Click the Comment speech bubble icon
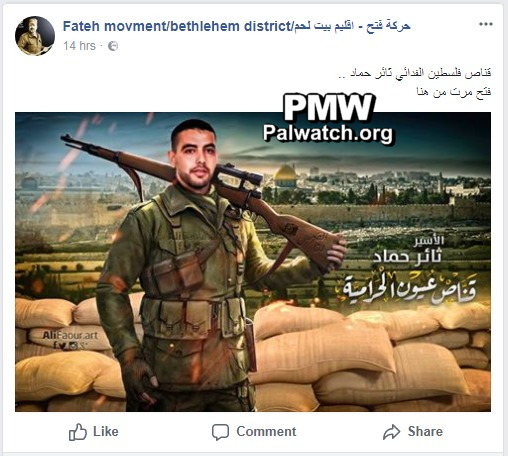 (x=220, y=432)
